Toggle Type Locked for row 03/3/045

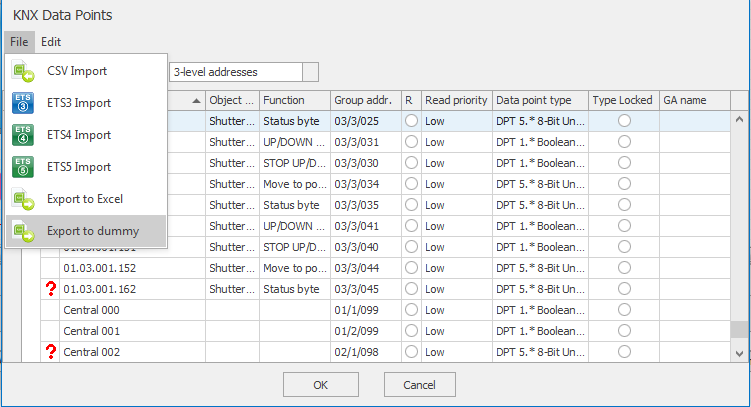[x=624, y=289]
